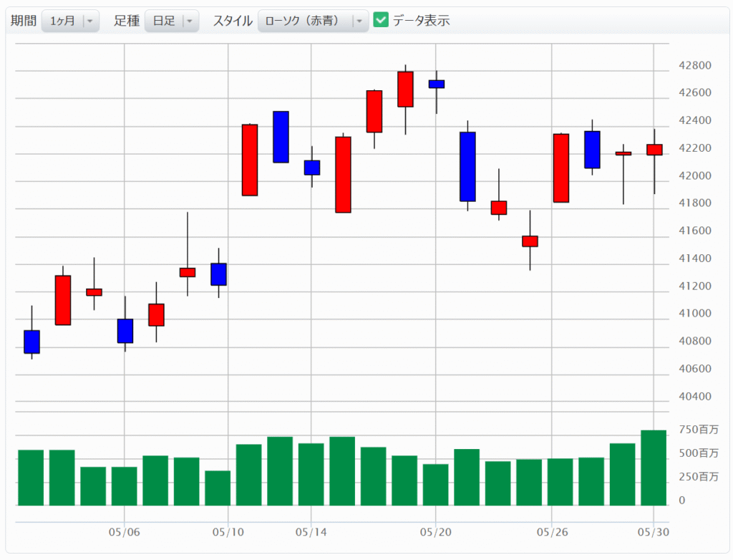
Task: Click the 足種 label
Action: (x=127, y=21)
